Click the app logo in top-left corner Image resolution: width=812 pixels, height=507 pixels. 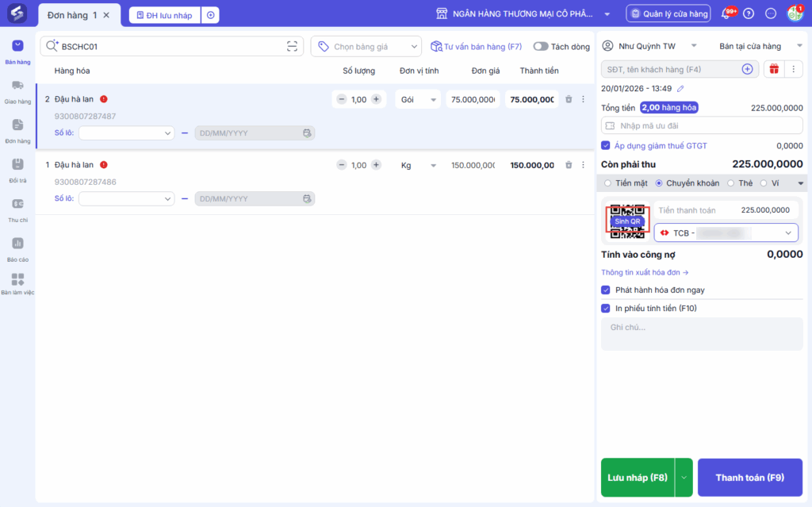coord(17,13)
